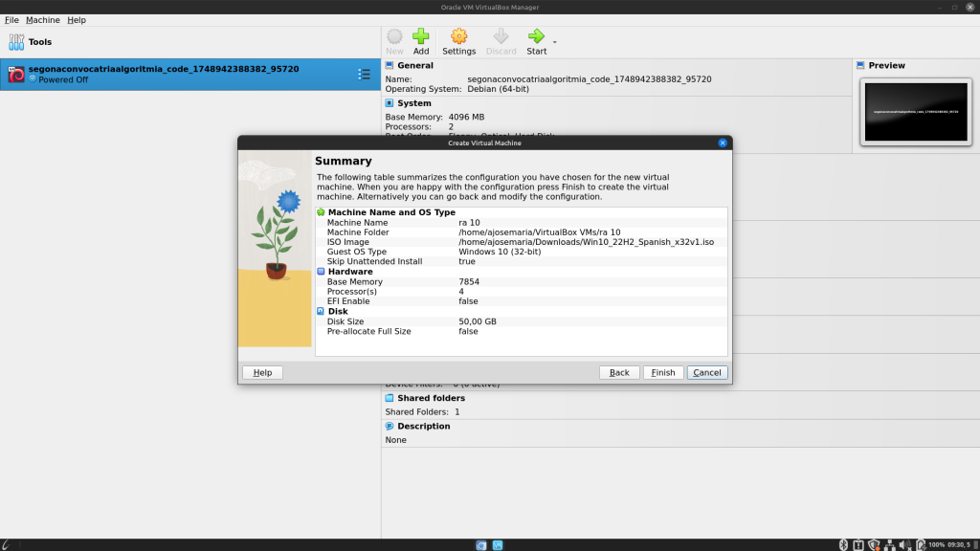Open Help for the Summary page
This screenshot has height=551, width=980.
tap(262, 372)
